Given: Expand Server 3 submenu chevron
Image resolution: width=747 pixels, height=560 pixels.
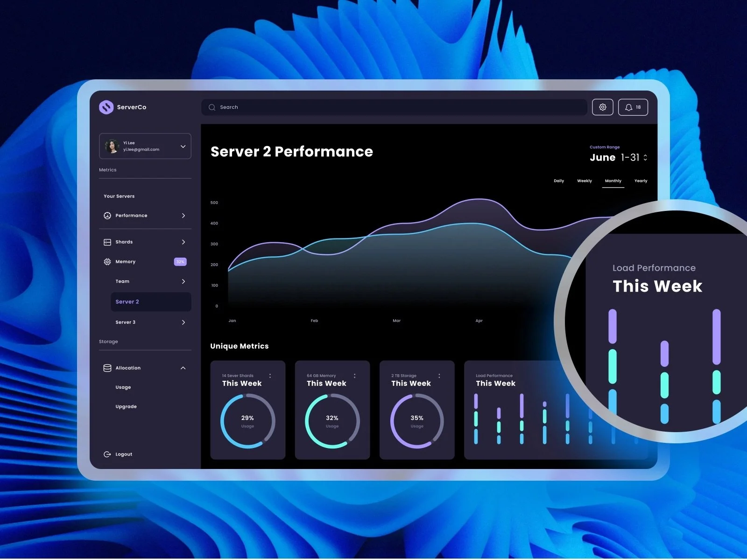Looking at the screenshot, I should [x=183, y=322].
